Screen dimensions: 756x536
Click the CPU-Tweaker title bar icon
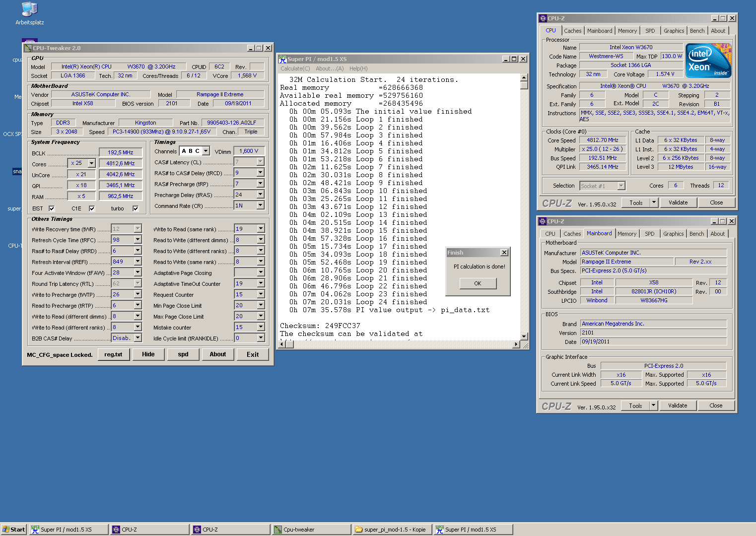pos(28,48)
